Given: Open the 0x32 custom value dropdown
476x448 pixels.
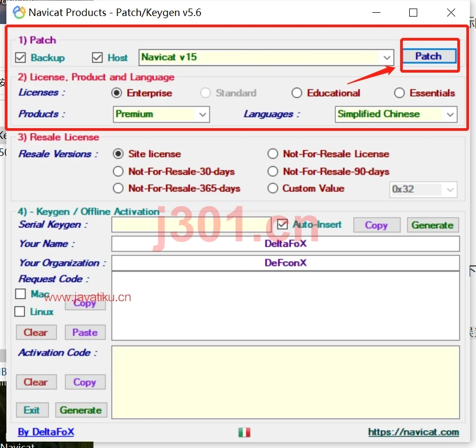Looking at the screenshot, I should (423, 190).
